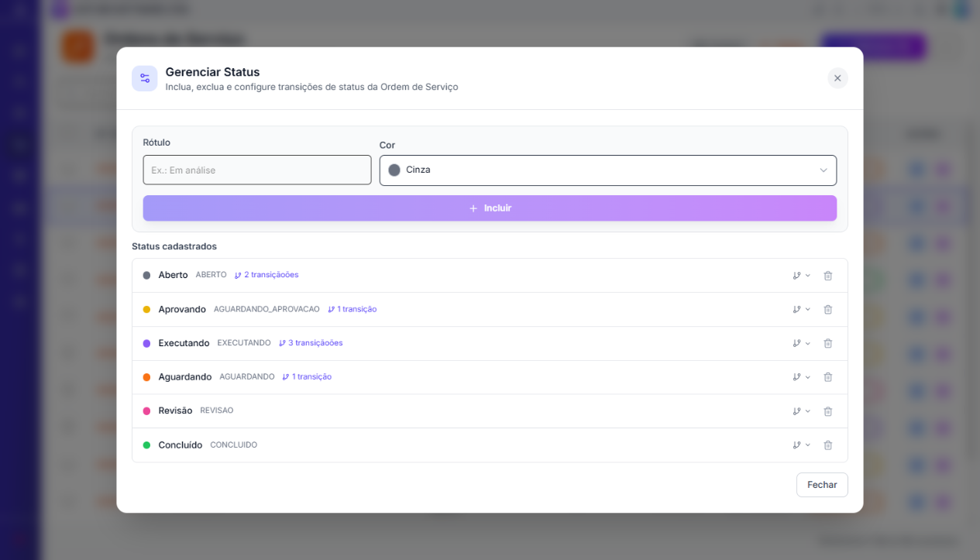Expand transitions dropdown for Aberto row
The width and height of the screenshot is (980, 560).
(x=801, y=276)
